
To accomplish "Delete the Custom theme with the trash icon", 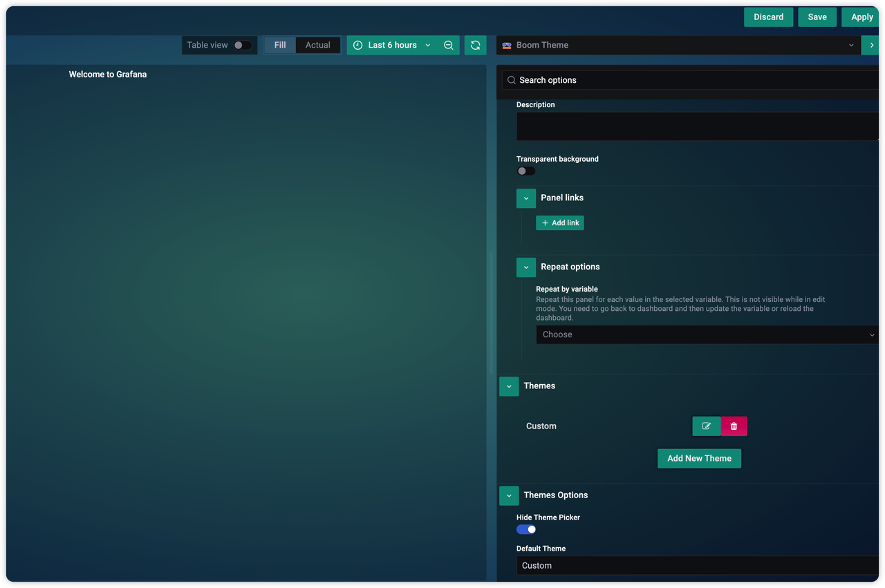I will 734,426.
